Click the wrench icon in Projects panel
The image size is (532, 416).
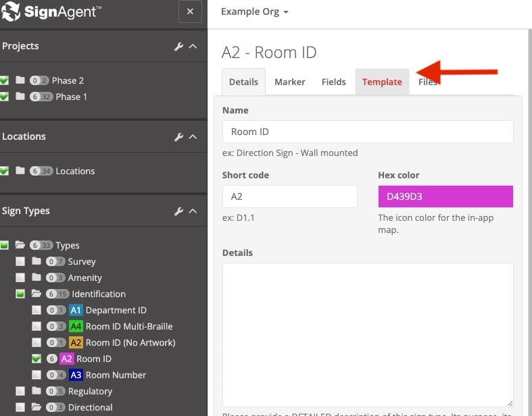pos(178,47)
